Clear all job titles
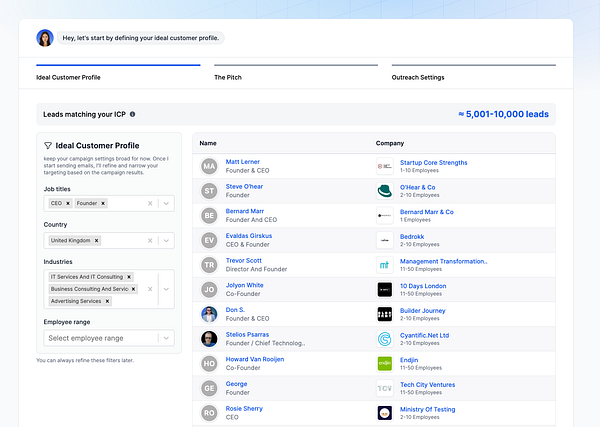The width and height of the screenshot is (600, 427). point(150,204)
